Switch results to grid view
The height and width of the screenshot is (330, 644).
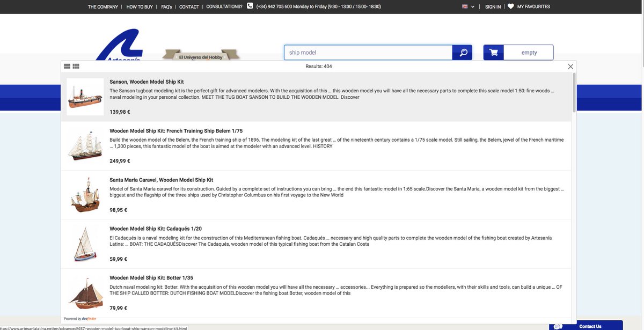(76, 67)
